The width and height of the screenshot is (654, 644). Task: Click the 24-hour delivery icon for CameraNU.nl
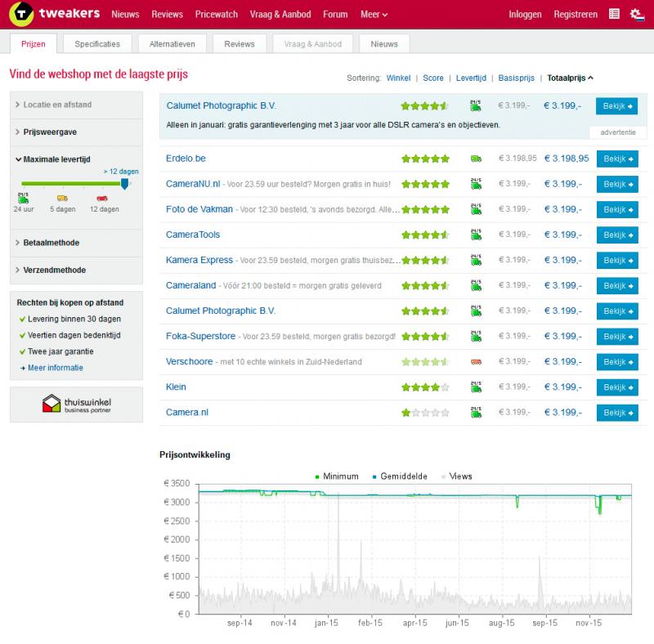point(476,184)
